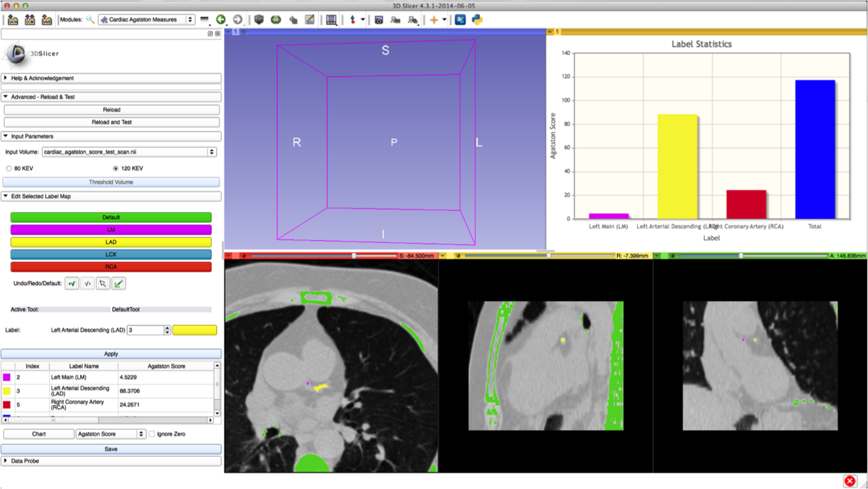The width and height of the screenshot is (868, 489).
Task: Click the module search magnifier icon
Action: [90, 20]
